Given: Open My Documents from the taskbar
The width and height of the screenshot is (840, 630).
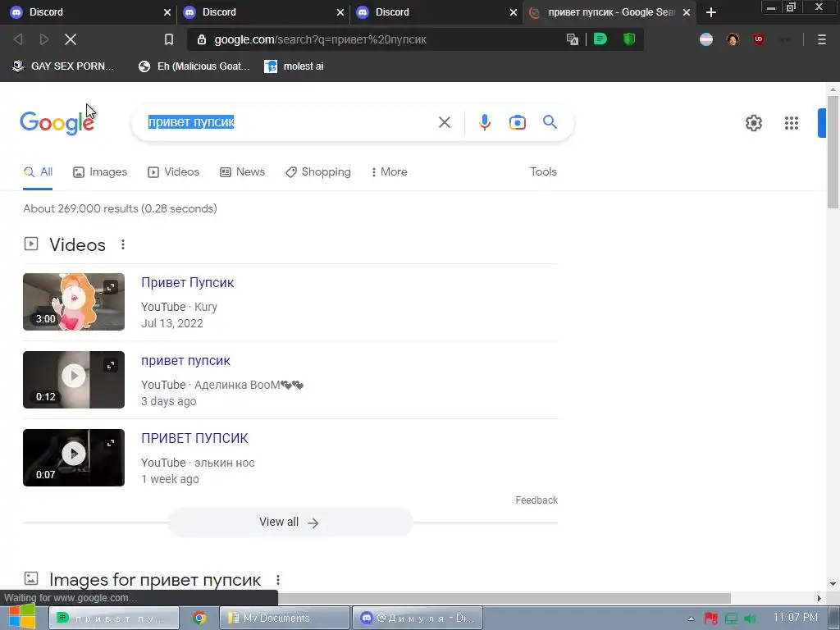Looking at the screenshot, I should pos(285,618).
